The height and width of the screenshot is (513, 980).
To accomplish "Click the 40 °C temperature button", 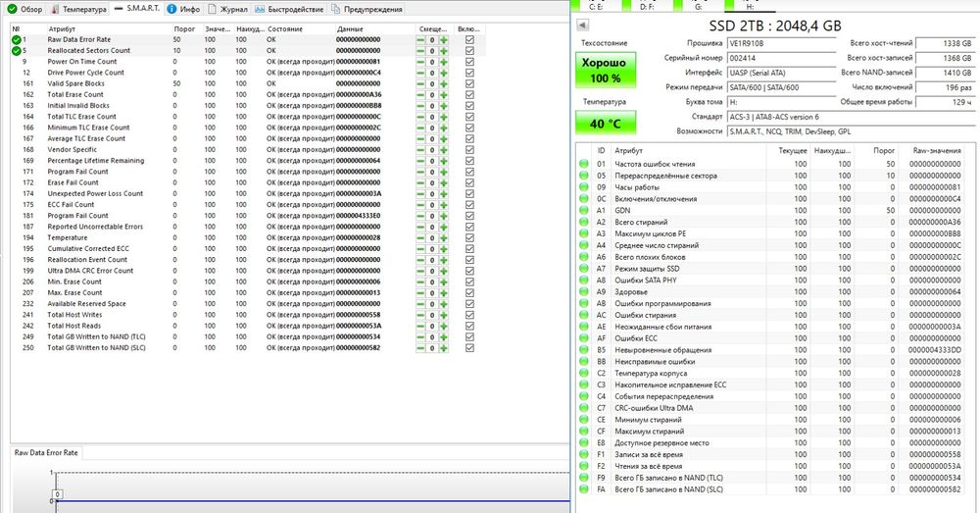I will coord(605,123).
